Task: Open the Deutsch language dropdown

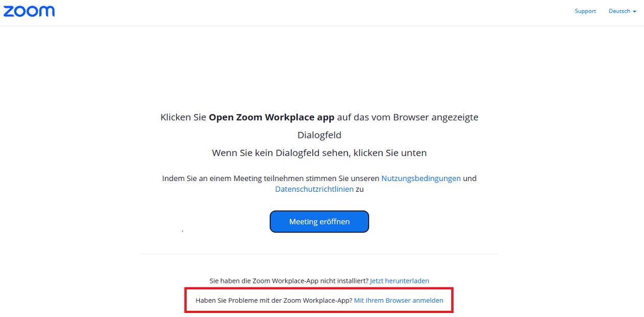Action: coord(619,11)
